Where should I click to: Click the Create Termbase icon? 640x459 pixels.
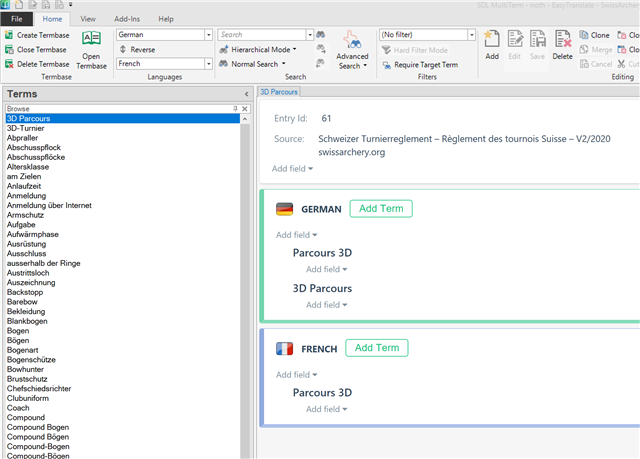(x=9, y=35)
